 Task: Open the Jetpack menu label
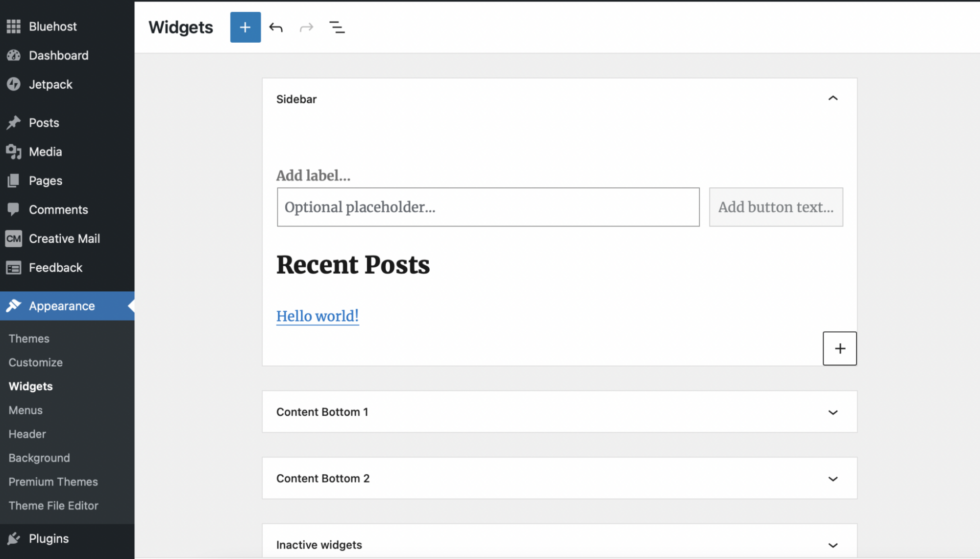pos(50,84)
